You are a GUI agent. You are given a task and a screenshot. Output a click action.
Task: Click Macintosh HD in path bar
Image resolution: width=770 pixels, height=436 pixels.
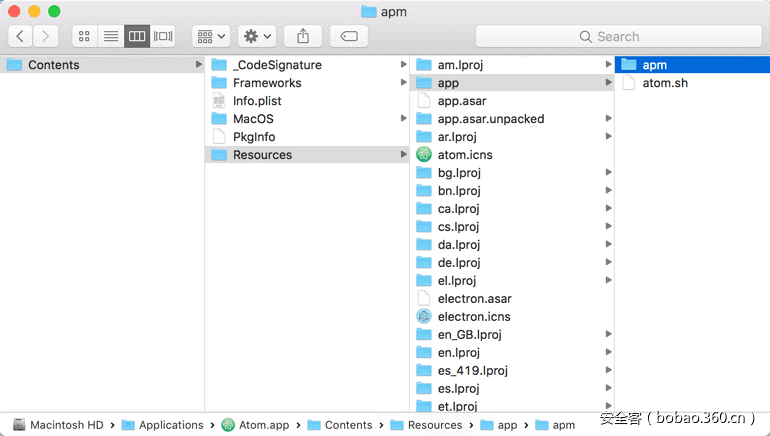pyautogui.click(x=66, y=425)
